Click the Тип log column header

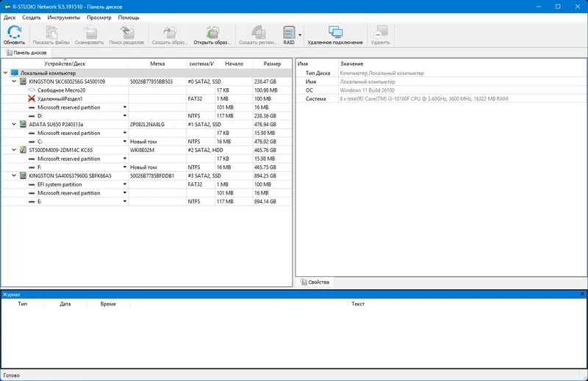click(23, 304)
